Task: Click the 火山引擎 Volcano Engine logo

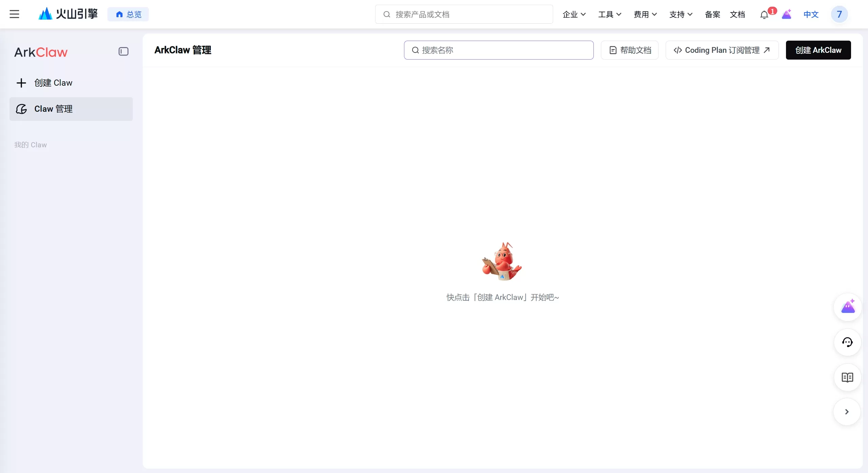Action: point(68,14)
